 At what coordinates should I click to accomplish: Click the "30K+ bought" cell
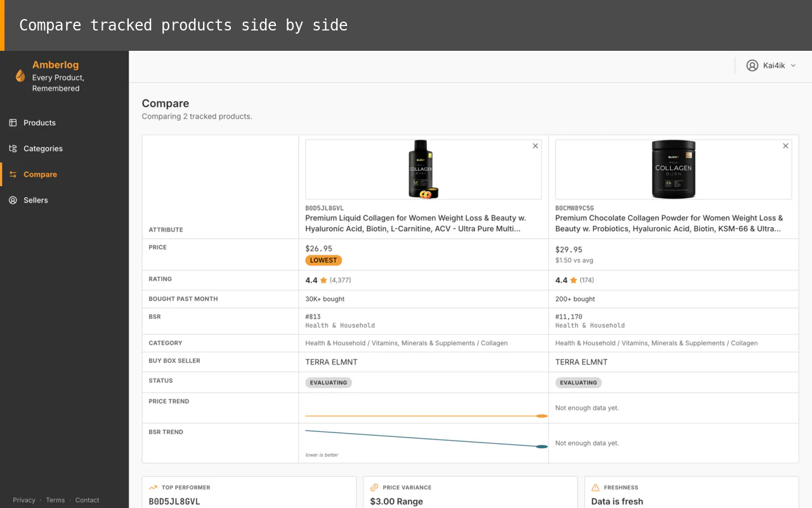325,299
